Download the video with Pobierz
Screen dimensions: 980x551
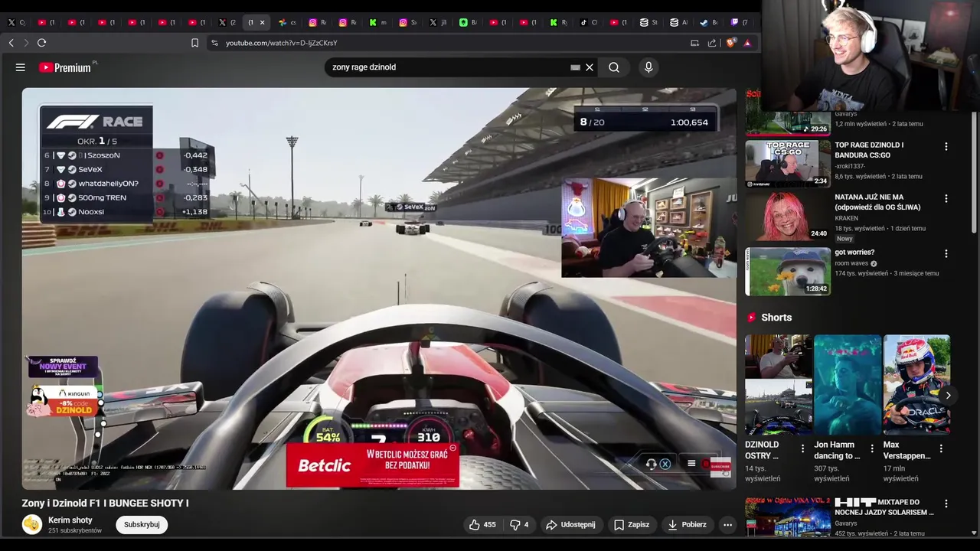click(x=687, y=524)
